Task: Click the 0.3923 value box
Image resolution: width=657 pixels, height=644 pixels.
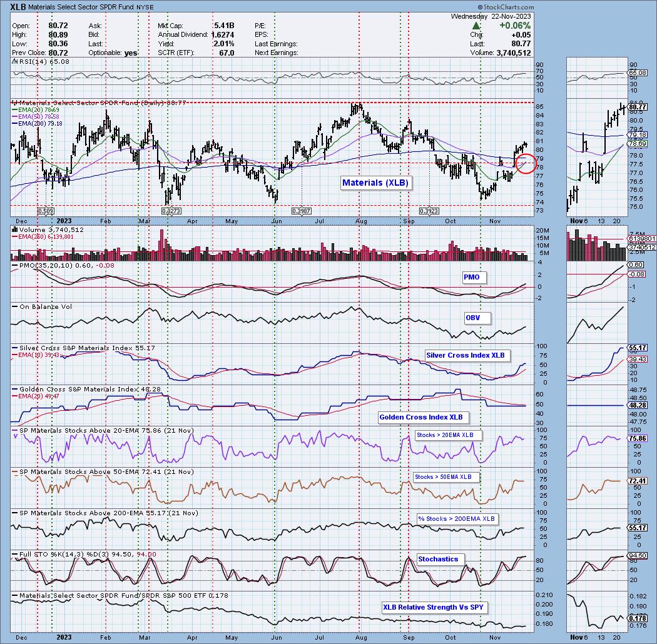Action: (x=429, y=211)
